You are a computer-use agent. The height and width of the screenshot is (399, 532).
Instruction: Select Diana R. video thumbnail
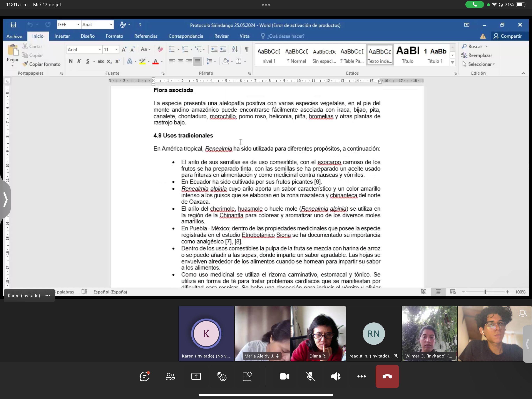pos(318,333)
